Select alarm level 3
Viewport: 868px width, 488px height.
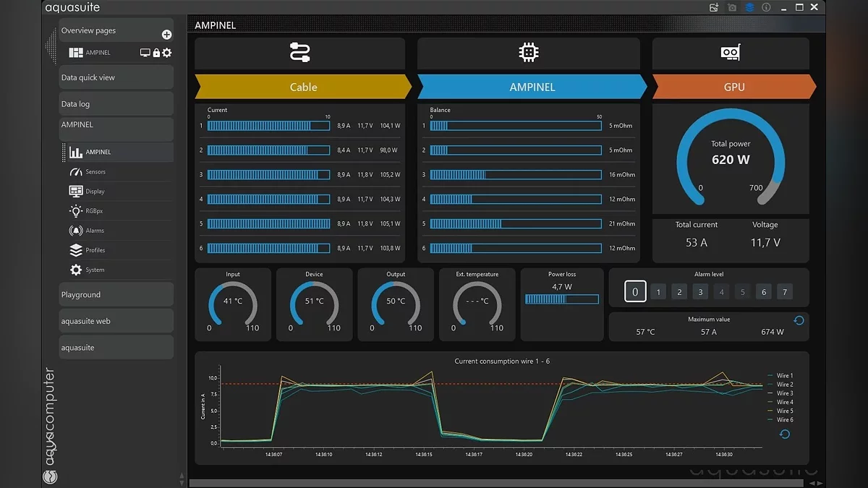699,292
